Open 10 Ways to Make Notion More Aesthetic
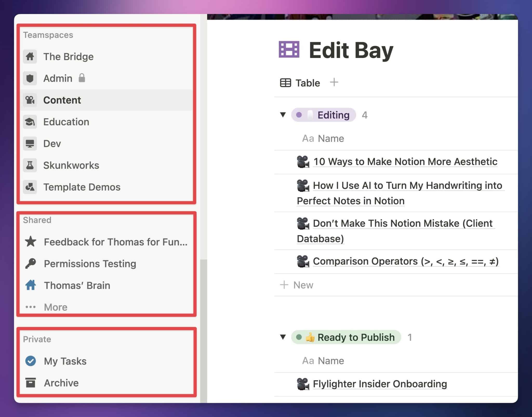532x417 pixels. [405, 161]
